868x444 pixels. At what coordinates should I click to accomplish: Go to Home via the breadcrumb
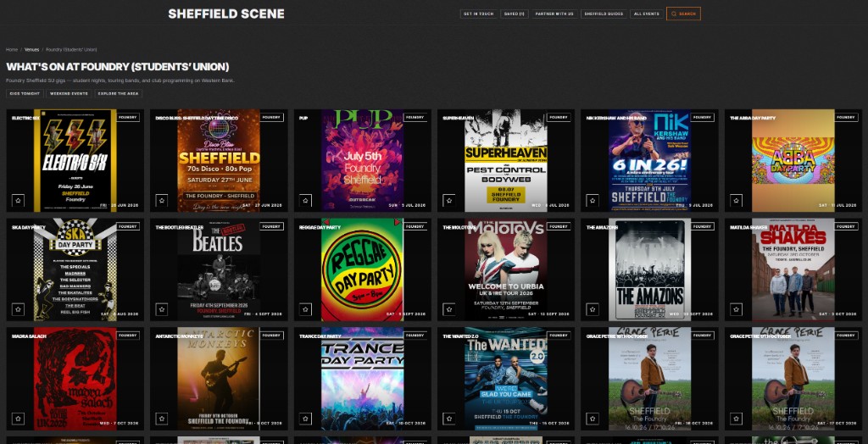[12, 50]
